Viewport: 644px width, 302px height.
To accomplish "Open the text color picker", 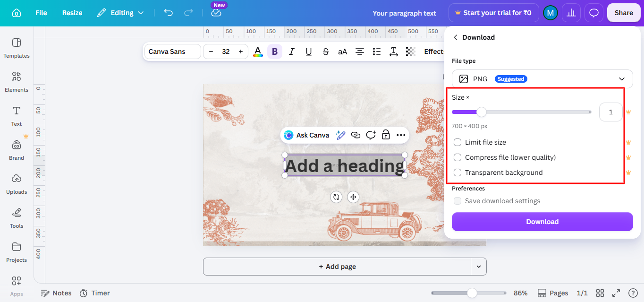I will click(x=258, y=52).
